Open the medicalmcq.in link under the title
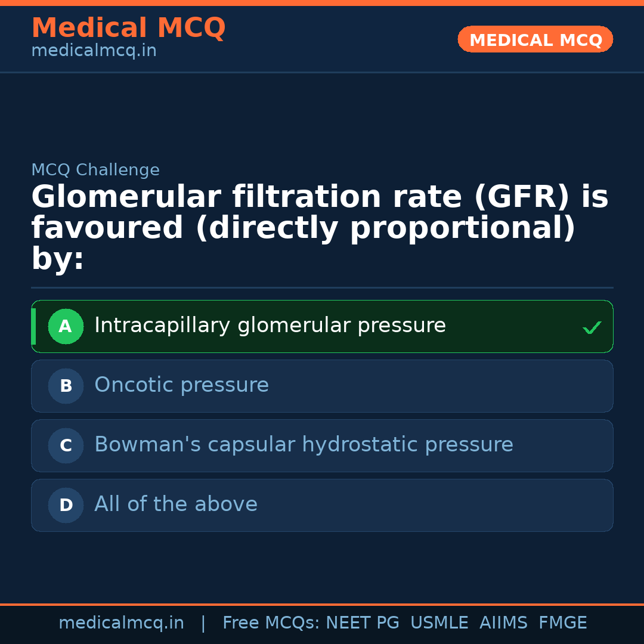Viewport: 644px width, 644px height. coord(94,51)
